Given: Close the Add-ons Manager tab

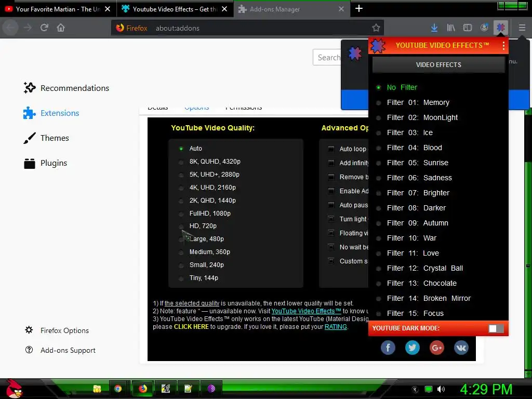Looking at the screenshot, I should 341,9.
